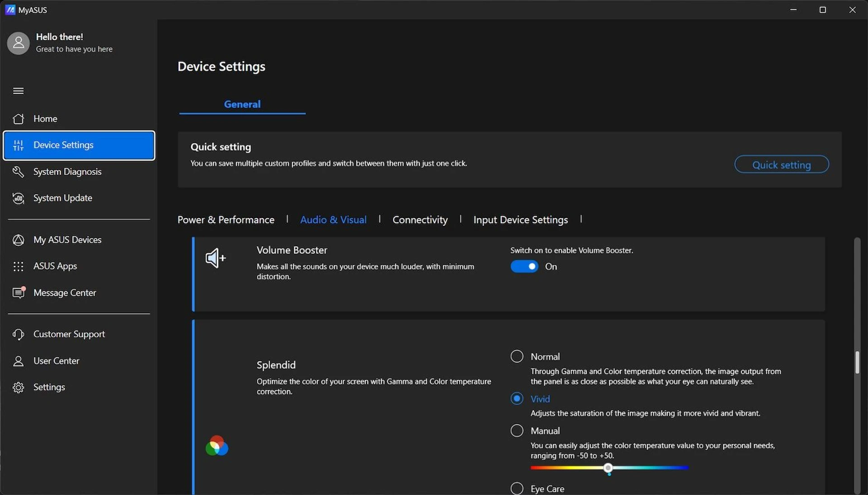The width and height of the screenshot is (868, 495).
Task: Click the My ASUS Devices icon
Action: coord(18,240)
